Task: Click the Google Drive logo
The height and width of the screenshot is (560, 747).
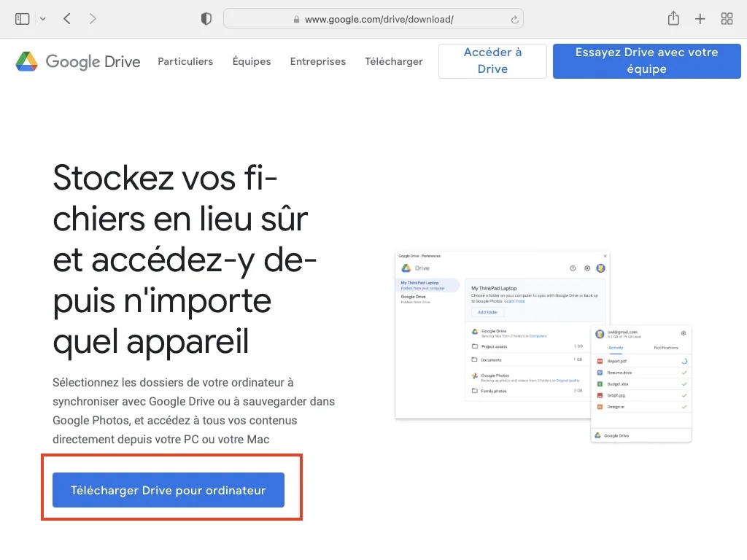Action: tap(78, 61)
